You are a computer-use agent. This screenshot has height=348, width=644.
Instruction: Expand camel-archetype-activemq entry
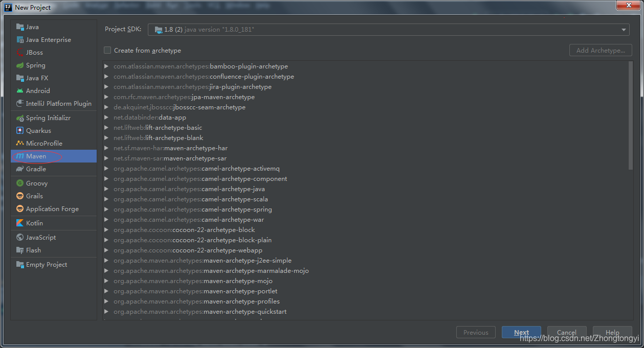tap(106, 169)
